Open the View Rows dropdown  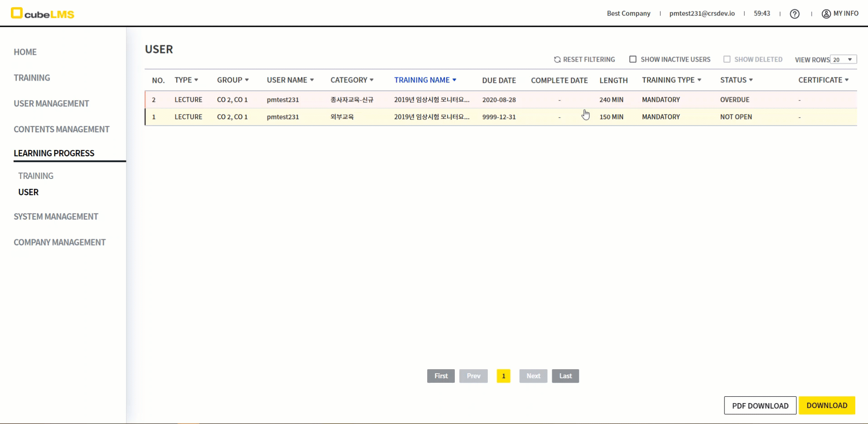(843, 60)
